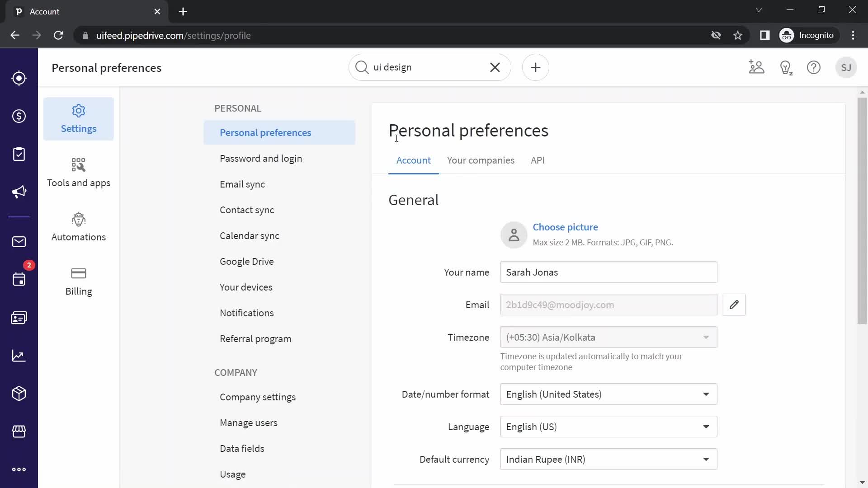868x488 pixels.
Task: Switch to the Your companies tab
Action: pyautogui.click(x=481, y=160)
